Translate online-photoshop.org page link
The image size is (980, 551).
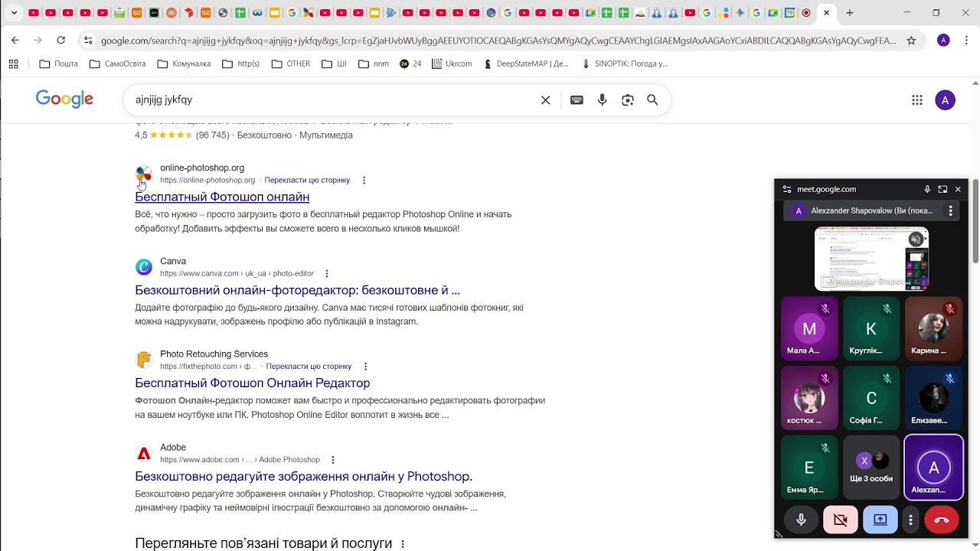tap(307, 181)
